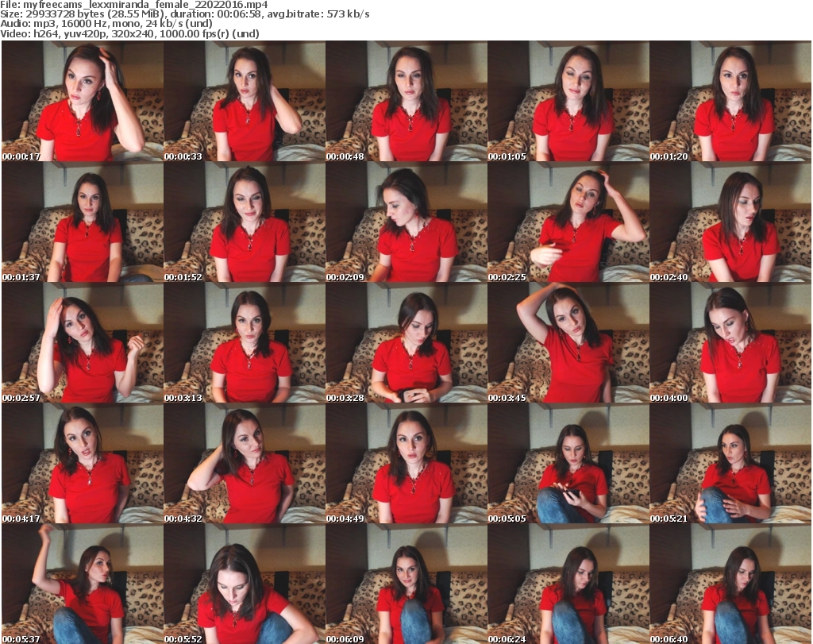The width and height of the screenshot is (813, 644).
Task: Choose the frame marked 00:06:24
Action: tap(568, 584)
